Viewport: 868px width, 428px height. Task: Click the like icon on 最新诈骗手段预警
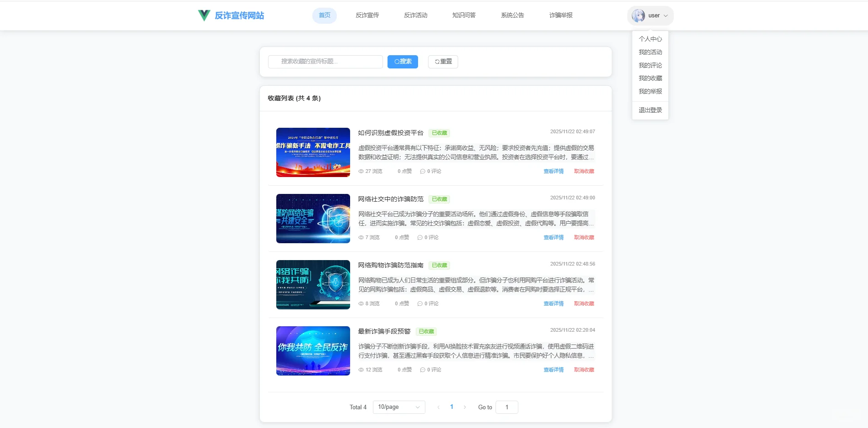pyautogui.click(x=396, y=370)
